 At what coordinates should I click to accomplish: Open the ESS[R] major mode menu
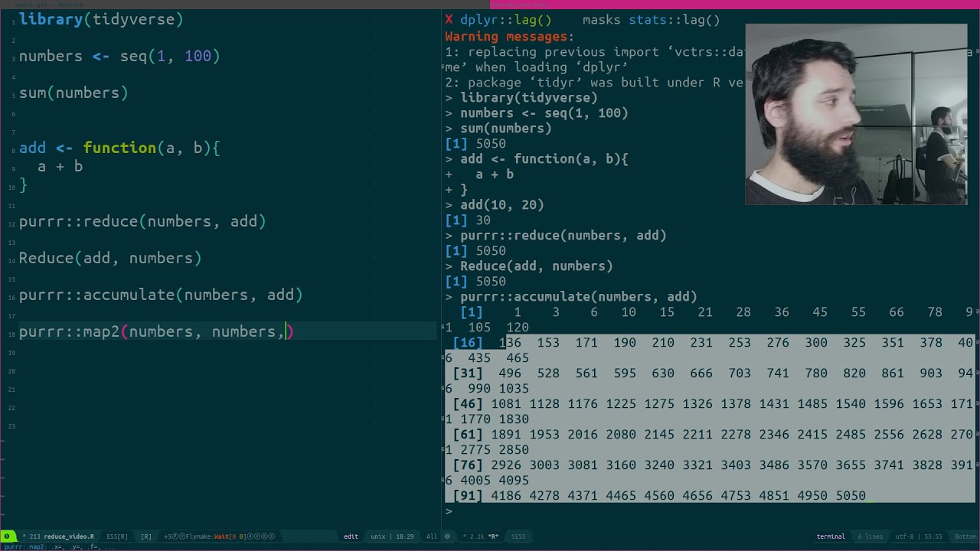click(117, 536)
